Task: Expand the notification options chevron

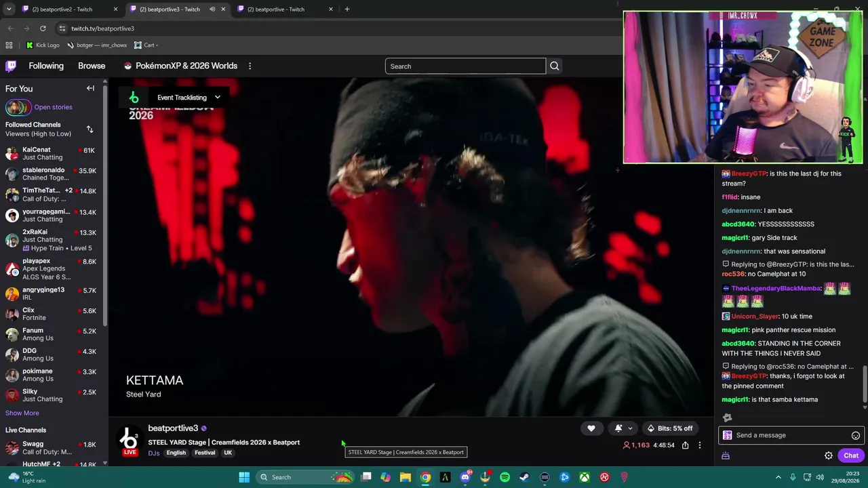Action: pos(630,428)
